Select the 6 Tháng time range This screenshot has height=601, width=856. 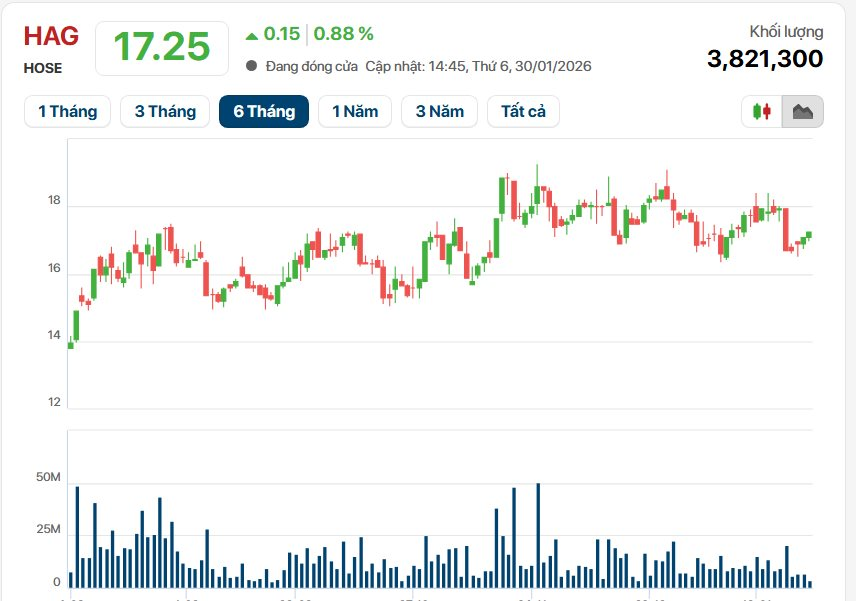pyautogui.click(x=264, y=112)
